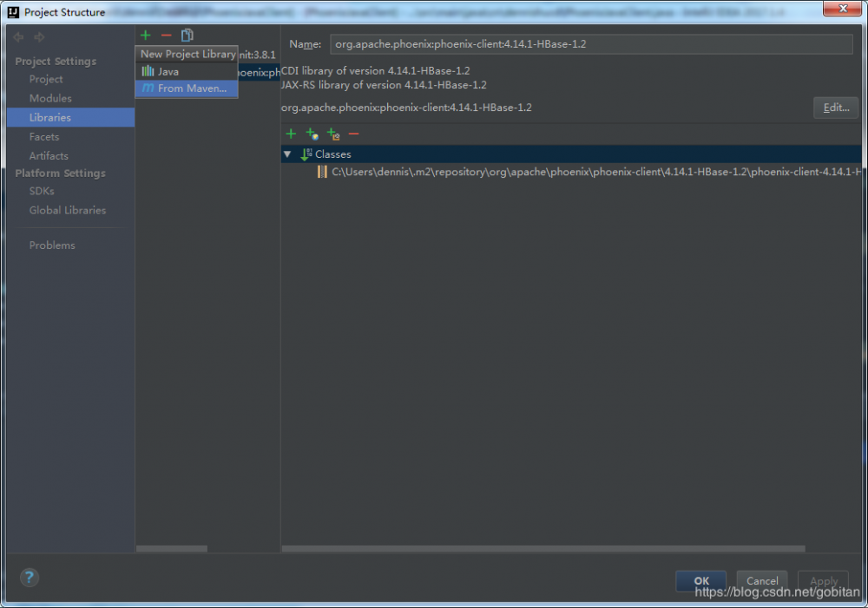Click the help question mark icon
Image resolution: width=868 pixels, height=608 pixels.
(30, 578)
